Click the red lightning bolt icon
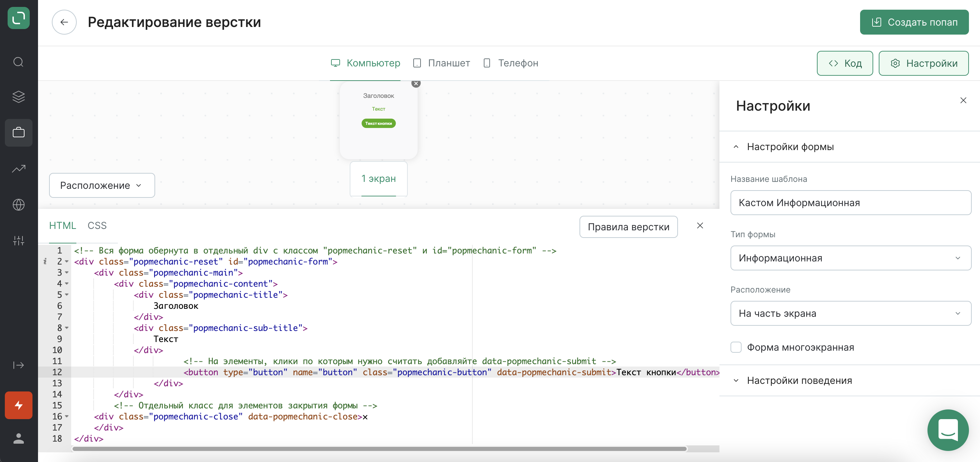 pyautogui.click(x=19, y=405)
